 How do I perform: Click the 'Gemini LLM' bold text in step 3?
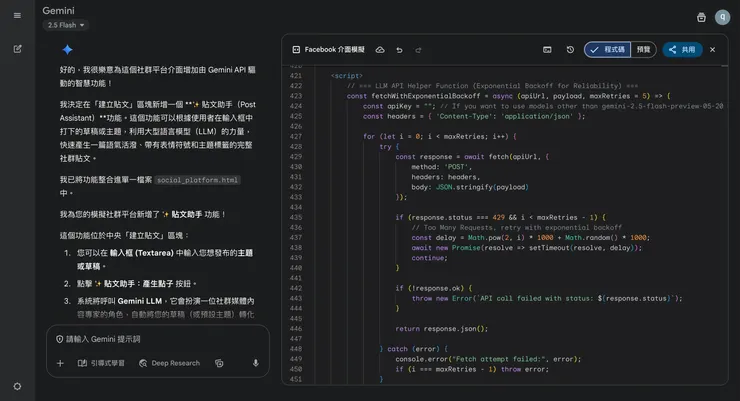tap(140, 301)
